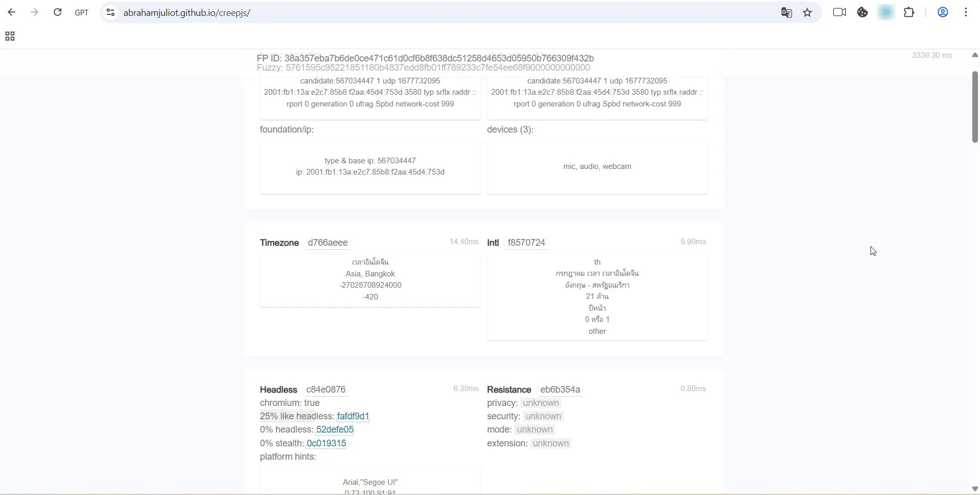Image resolution: width=980 pixels, height=495 pixels.
Task: Click the 3339.30 ms timing text
Action: pyautogui.click(x=932, y=55)
